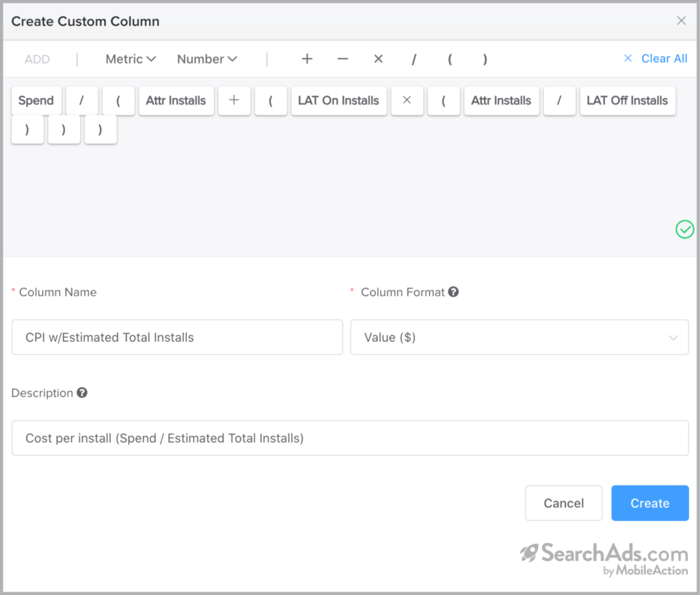Insert a closing parenthesis from the toolbar
700x595 pixels.
point(485,59)
